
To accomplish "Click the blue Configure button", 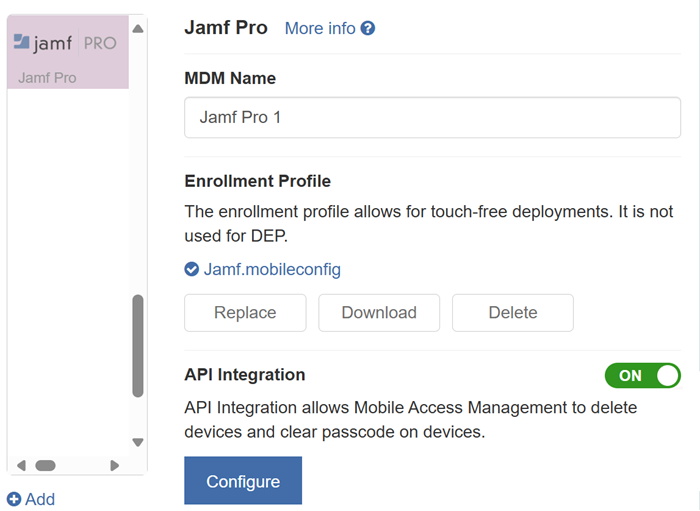I will (x=243, y=481).
